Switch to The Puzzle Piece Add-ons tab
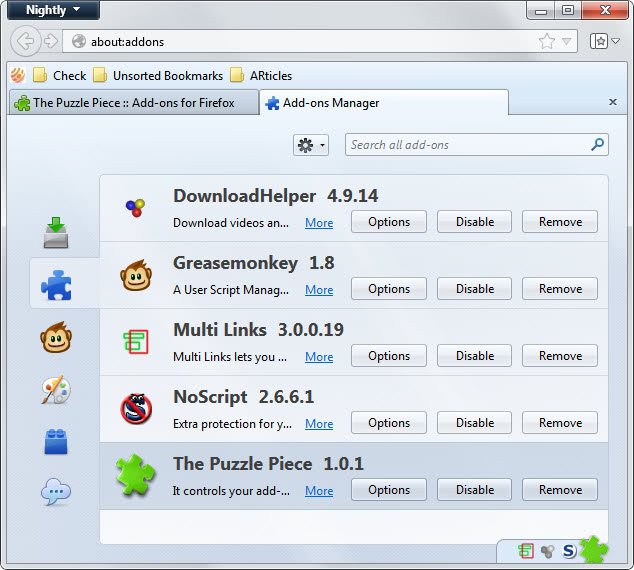 [133, 103]
